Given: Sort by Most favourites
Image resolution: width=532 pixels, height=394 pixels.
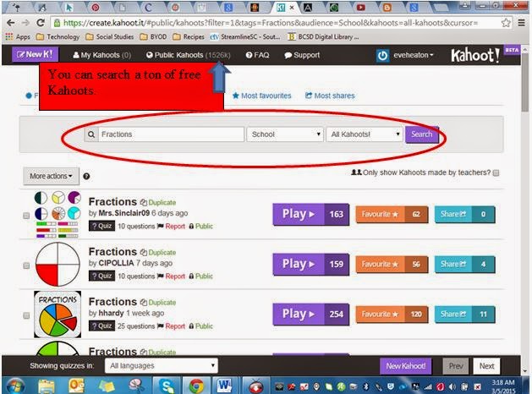Looking at the screenshot, I should (261, 96).
